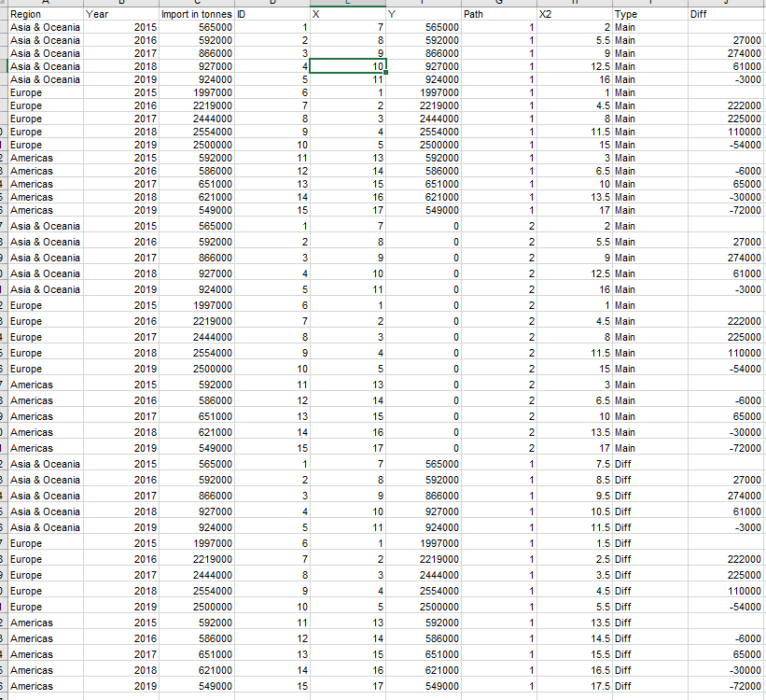766x700 pixels.
Task: Click the "Region" header cell
Action: tap(45, 15)
